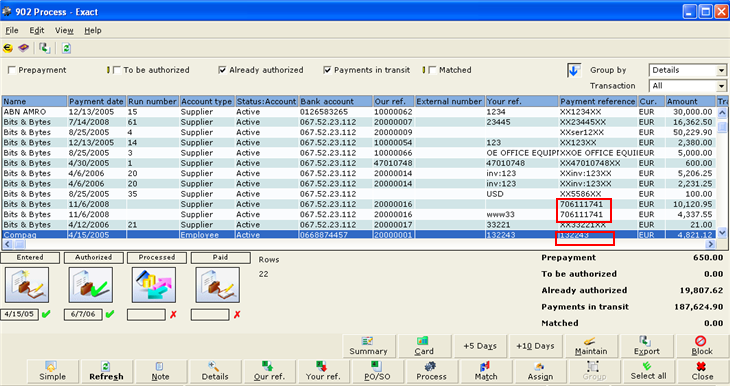Open the Edit menu

(37, 31)
